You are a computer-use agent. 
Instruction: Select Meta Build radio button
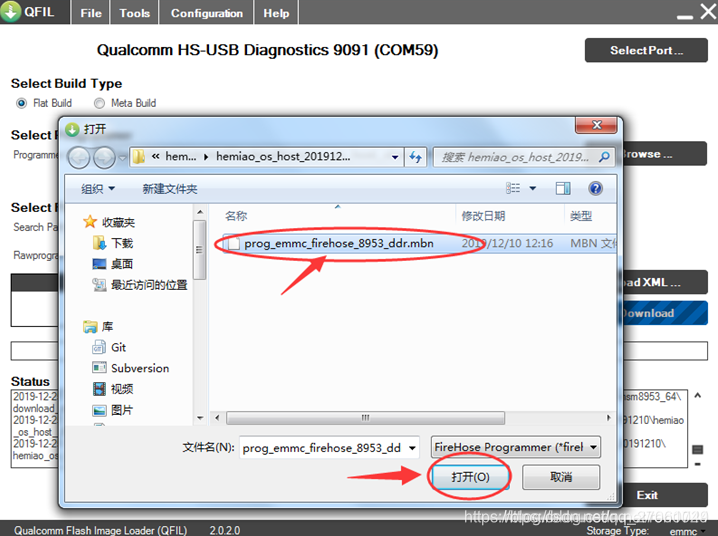99,103
